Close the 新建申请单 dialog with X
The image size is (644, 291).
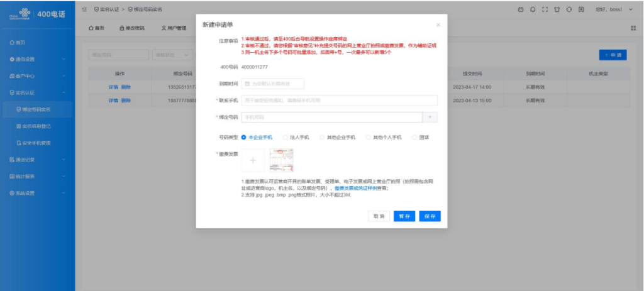click(x=438, y=25)
